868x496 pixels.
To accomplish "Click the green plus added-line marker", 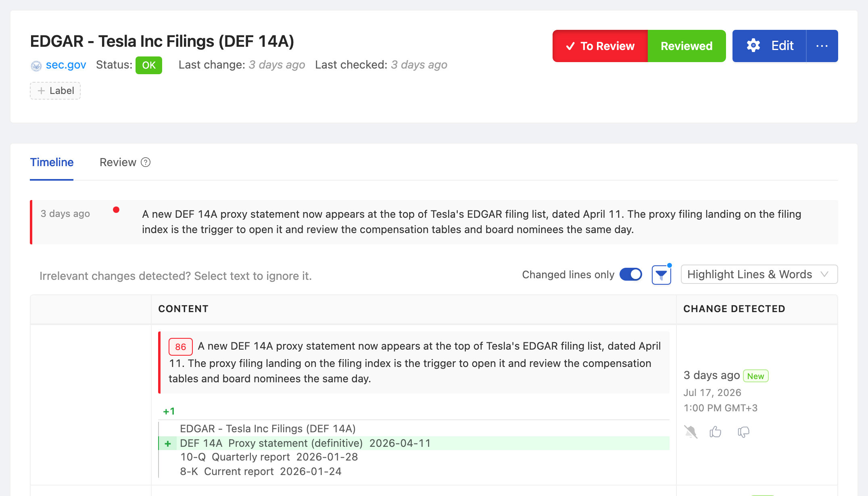I will 168,444.
